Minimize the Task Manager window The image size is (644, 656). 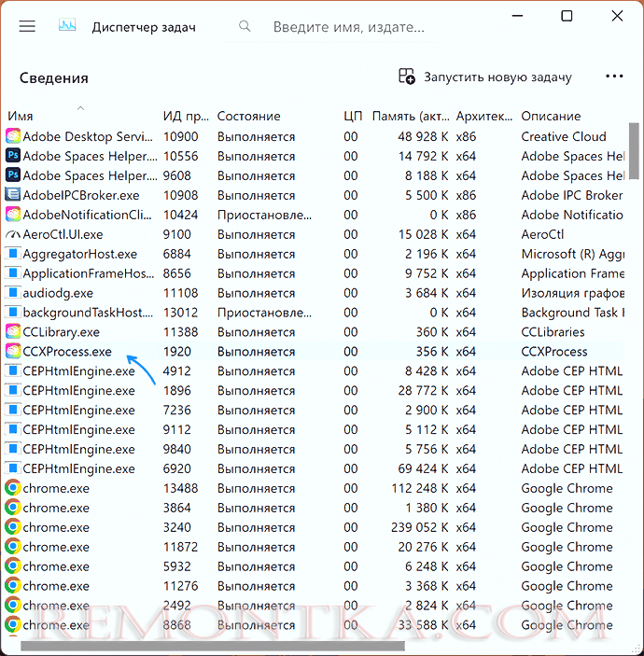517,16
